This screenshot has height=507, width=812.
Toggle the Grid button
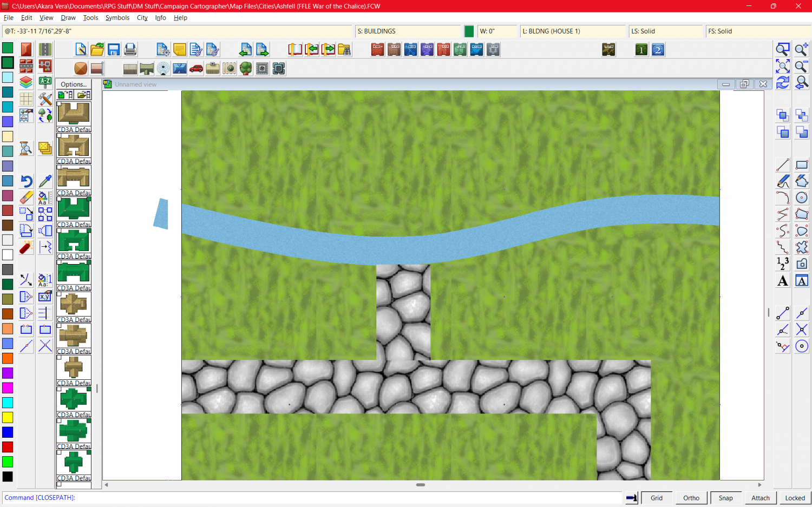pyautogui.click(x=656, y=498)
